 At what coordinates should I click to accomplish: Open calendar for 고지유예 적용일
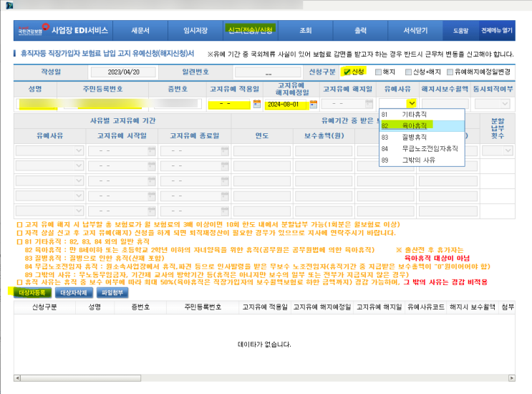(257, 104)
